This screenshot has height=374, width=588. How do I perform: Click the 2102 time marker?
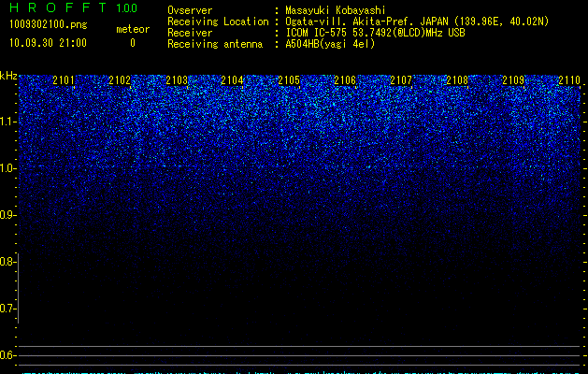point(120,79)
